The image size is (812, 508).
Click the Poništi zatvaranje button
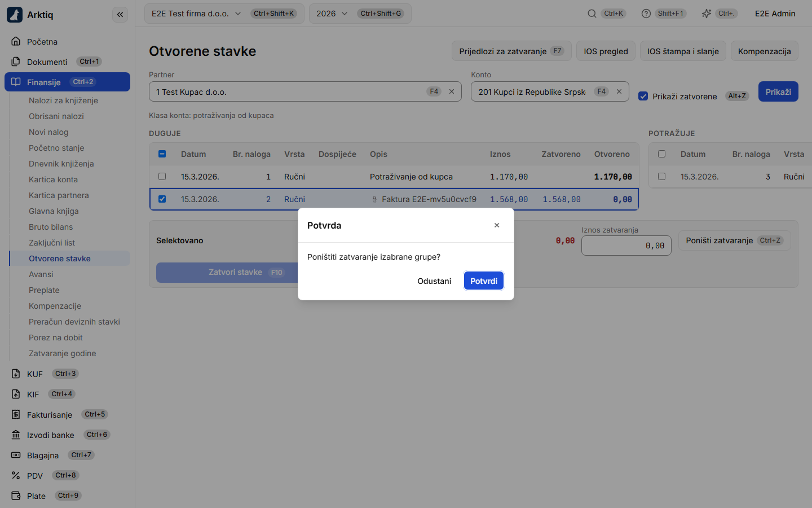point(734,240)
